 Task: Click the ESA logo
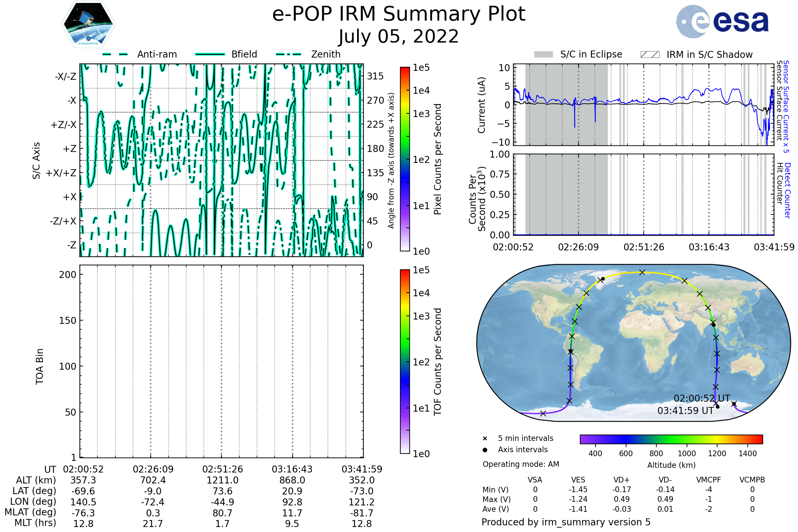tap(722, 21)
